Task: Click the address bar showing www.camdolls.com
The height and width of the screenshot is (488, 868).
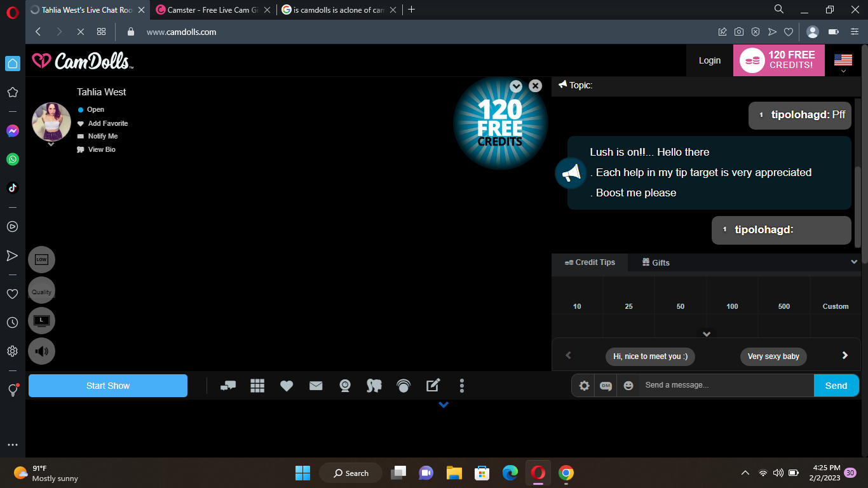Action: point(181,32)
